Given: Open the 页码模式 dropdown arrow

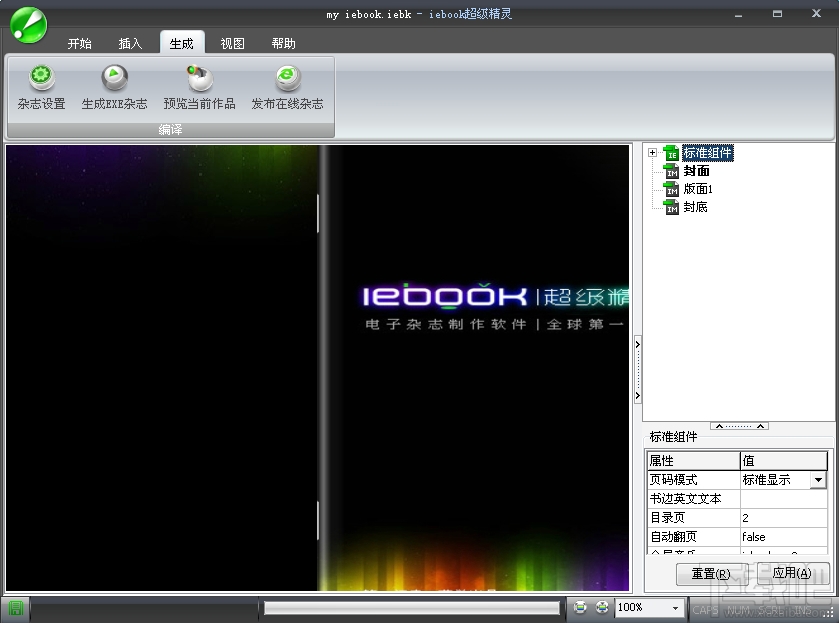Looking at the screenshot, I should [818, 480].
